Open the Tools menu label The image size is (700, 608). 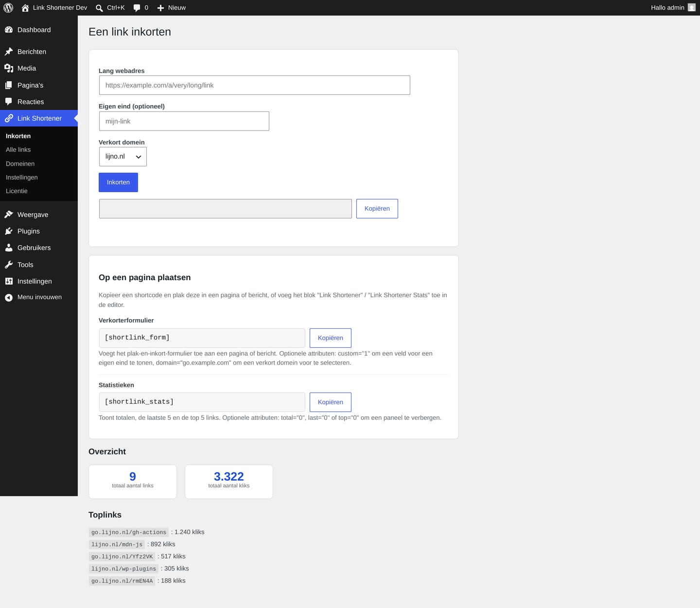tap(25, 265)
